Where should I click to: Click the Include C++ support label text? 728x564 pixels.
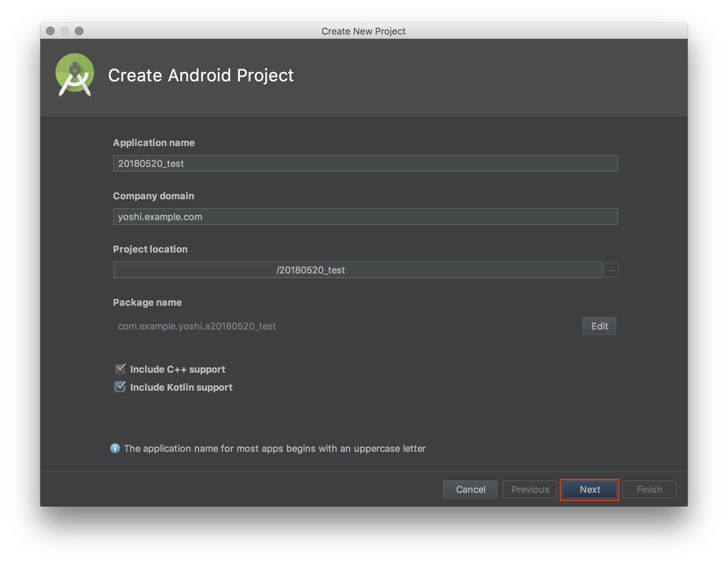pyautogui.click(x=178, y=369)
